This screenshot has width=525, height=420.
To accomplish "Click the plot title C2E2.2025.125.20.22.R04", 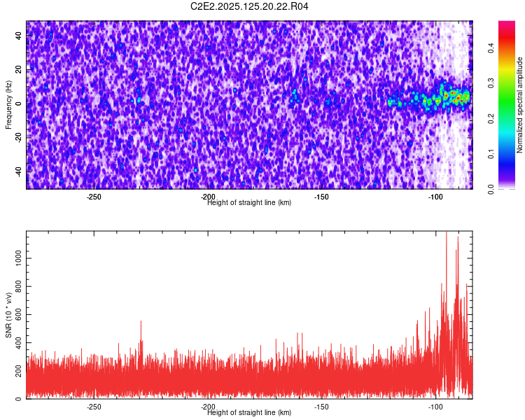I will [249, 6].
